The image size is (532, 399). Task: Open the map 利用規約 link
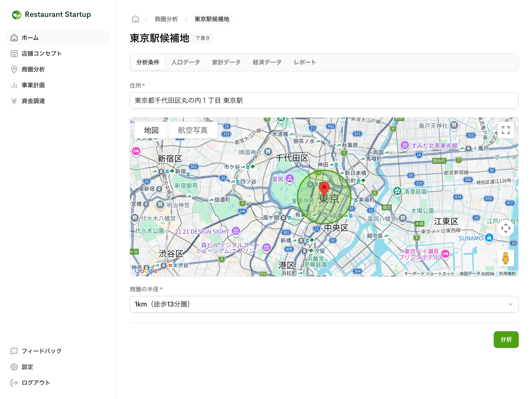coord(507,273)
